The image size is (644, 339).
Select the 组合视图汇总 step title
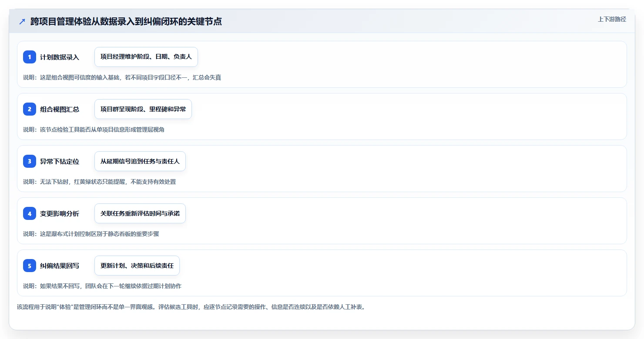[60, 109]
